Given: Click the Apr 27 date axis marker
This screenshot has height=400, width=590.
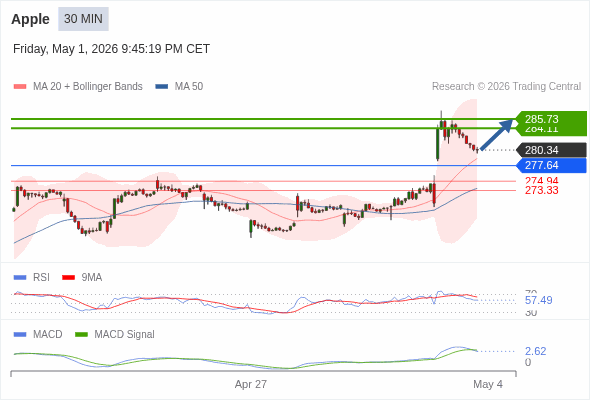Looking at the screenshot, I should [x=251, y=384].
